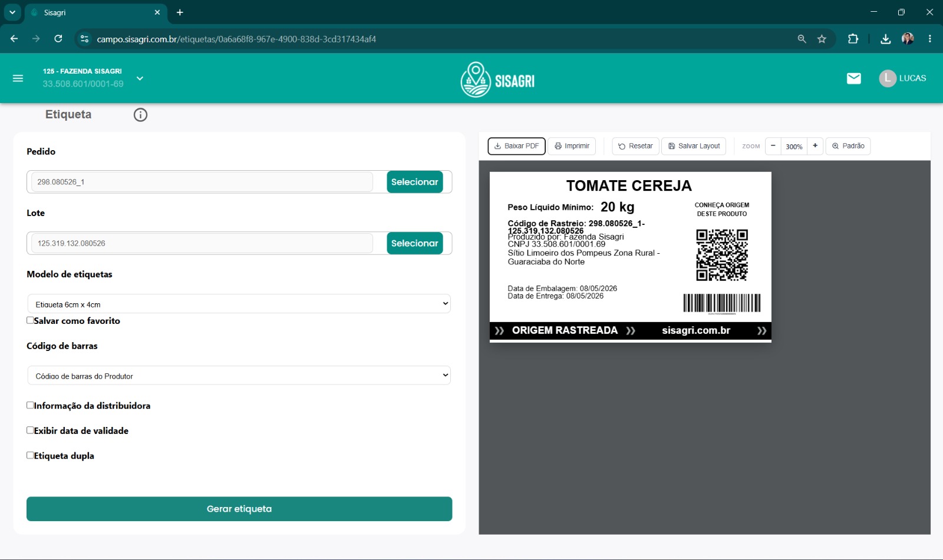Click the Etiqueta info icon
The width and height of the screenshot is (943, 560).
[140, 115]
